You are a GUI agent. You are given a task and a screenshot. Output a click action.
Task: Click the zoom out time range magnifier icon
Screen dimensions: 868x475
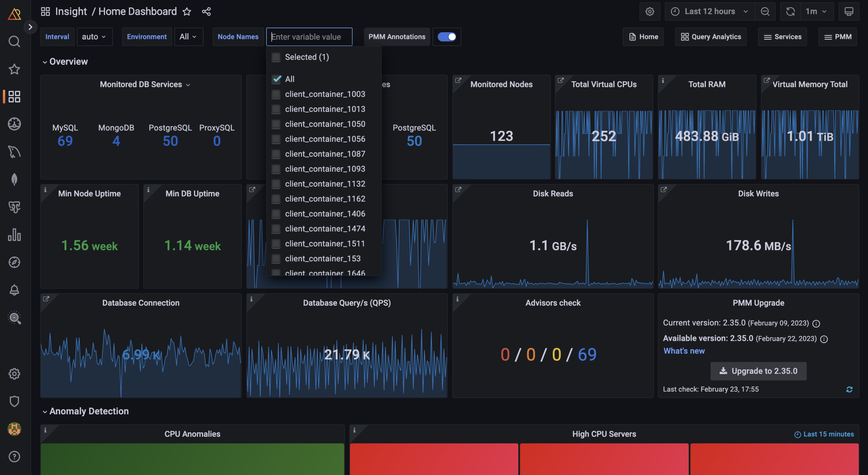[765, 11]
